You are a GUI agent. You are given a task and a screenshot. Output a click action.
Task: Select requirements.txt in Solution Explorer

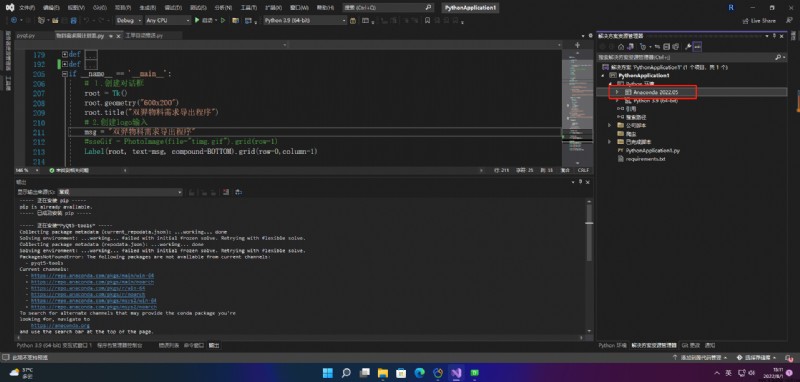click(645, 159)
